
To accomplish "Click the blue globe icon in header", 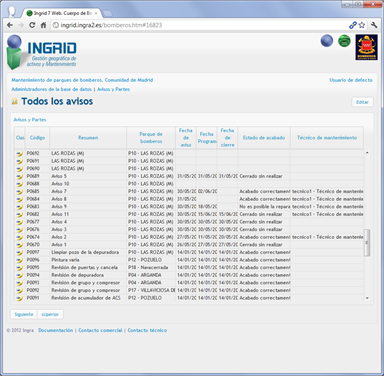I will (327, 41).
